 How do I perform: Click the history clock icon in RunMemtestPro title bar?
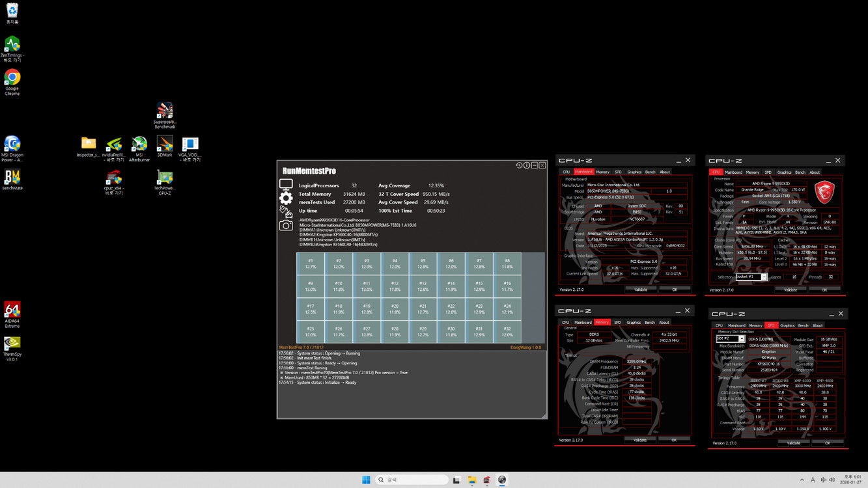point(519,166)
